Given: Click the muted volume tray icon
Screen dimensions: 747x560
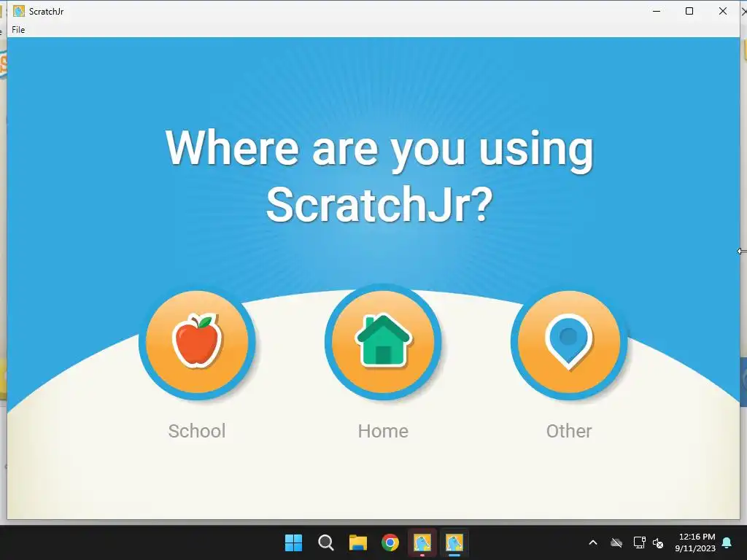Looking at the screenshot, I should point(659,542).
